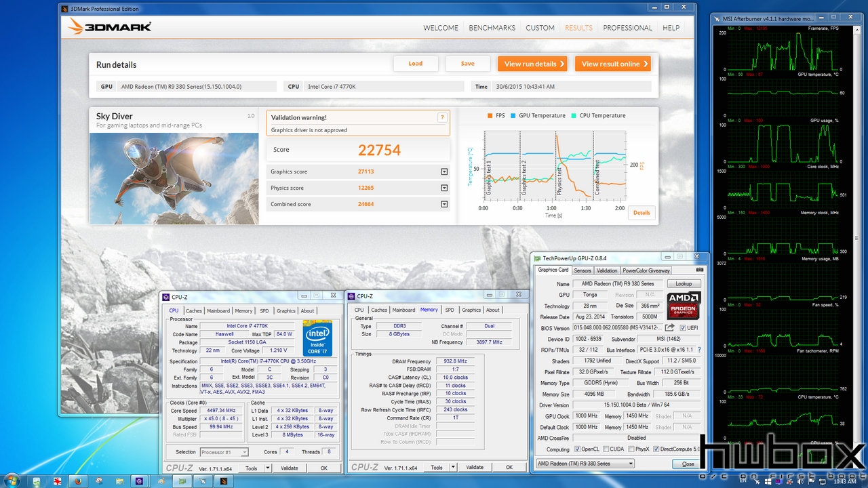Click the BIOS export arrow icon in GPU-Z
The height and width of the screenshot is (488, 868).
(669, 328)
